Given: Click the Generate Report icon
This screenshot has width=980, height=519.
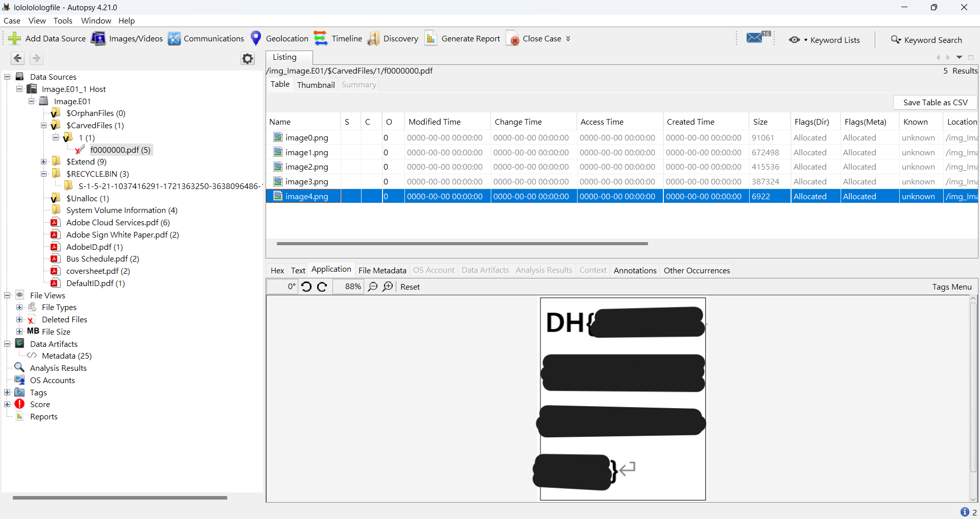Looking at the screenshot, I should (431, 39).
